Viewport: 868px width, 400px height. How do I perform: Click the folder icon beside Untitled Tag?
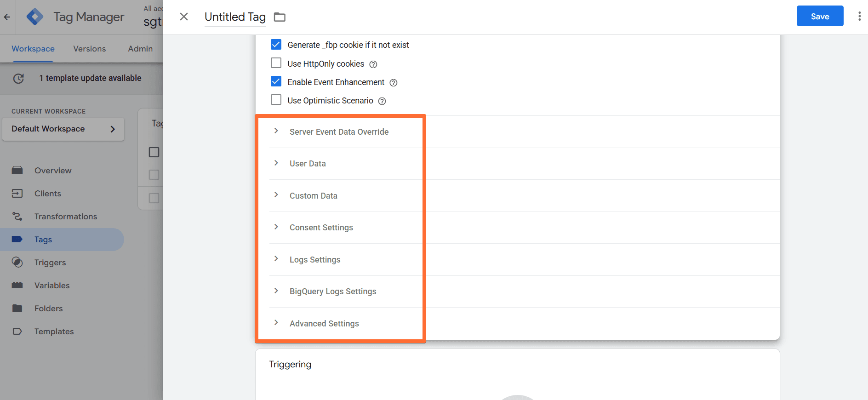click(x=280, y=17)
